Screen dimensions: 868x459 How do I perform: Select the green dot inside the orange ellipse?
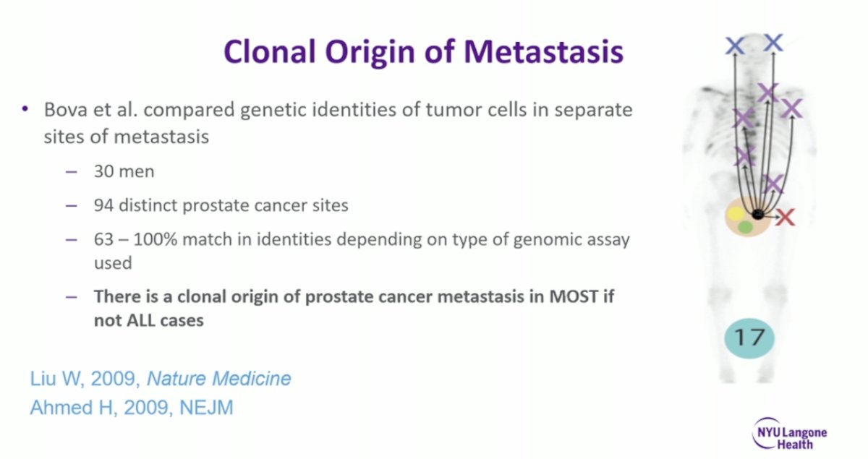coord(745,227)
